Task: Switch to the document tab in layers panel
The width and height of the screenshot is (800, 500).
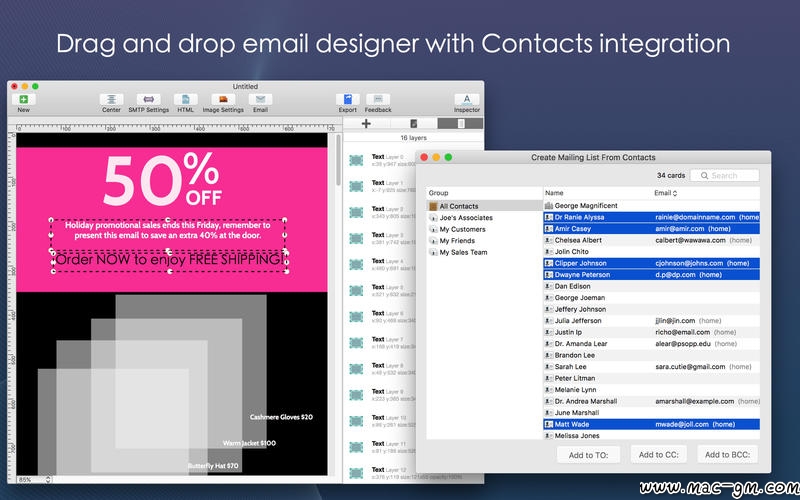Action: click(414, 123)
